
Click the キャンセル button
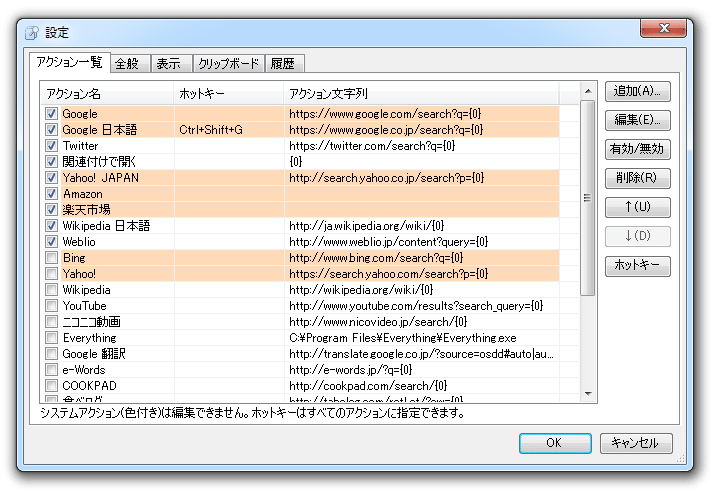coord(636,443)
